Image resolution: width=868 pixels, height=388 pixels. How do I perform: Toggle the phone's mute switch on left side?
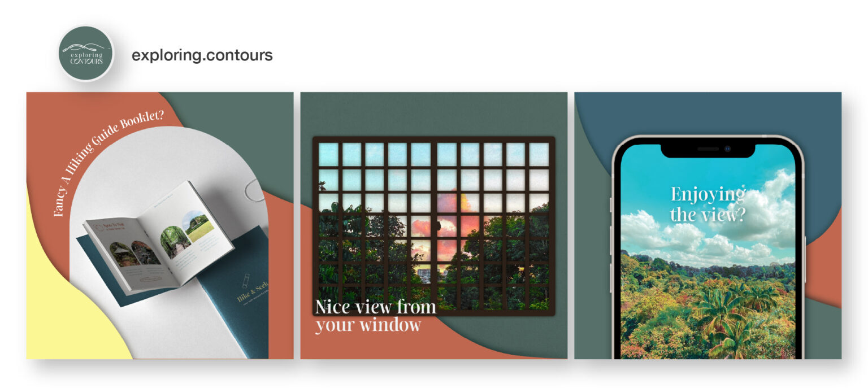611,204
